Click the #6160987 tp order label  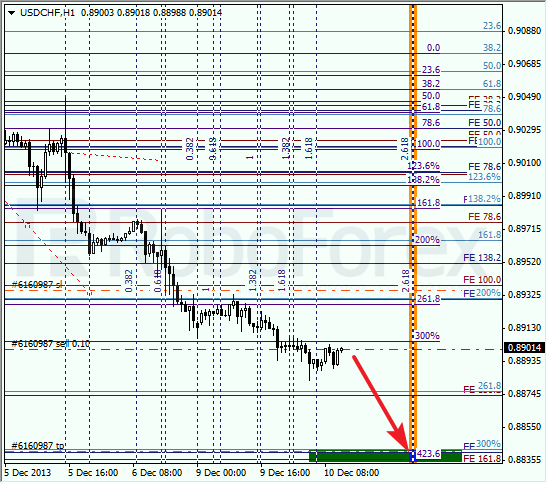coord(38,446)
